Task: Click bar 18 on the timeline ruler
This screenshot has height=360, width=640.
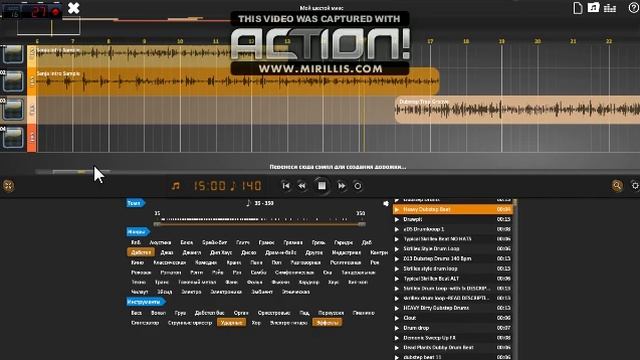Action: pyautogui.click(x=466, y=41)
